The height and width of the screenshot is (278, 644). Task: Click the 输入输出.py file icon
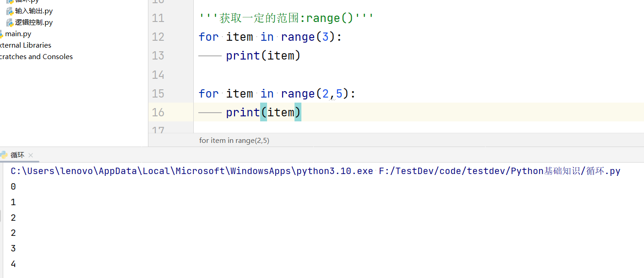point(10,11)
